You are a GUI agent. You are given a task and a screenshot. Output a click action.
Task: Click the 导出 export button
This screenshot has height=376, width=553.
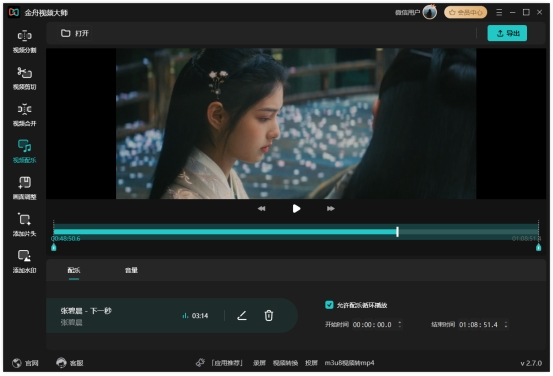pos(507,33)
